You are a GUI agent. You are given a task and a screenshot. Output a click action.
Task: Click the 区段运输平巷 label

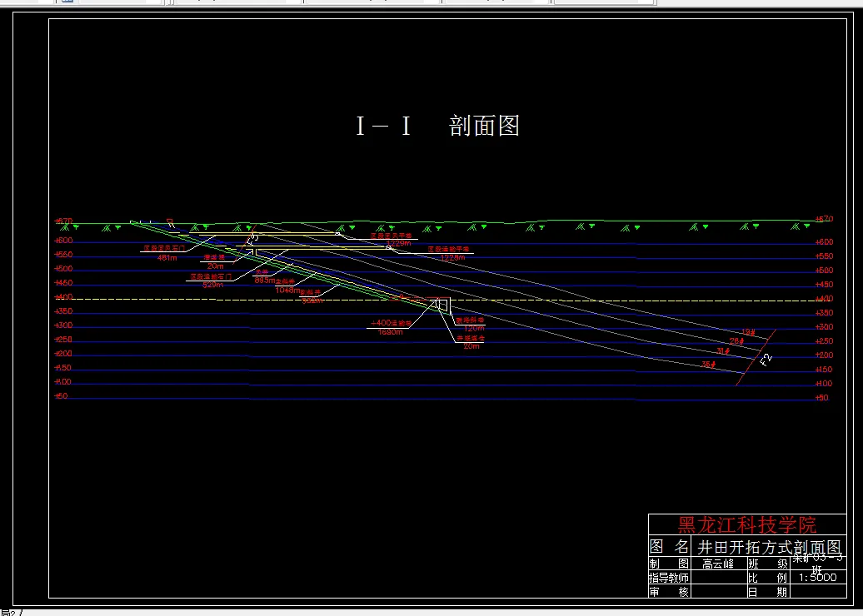[448, 249]
